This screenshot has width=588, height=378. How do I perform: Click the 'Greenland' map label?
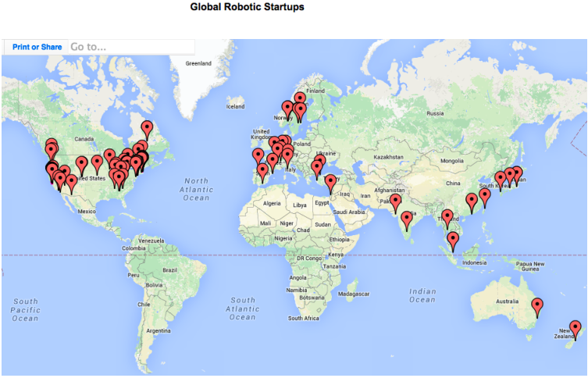coord(198,63)
